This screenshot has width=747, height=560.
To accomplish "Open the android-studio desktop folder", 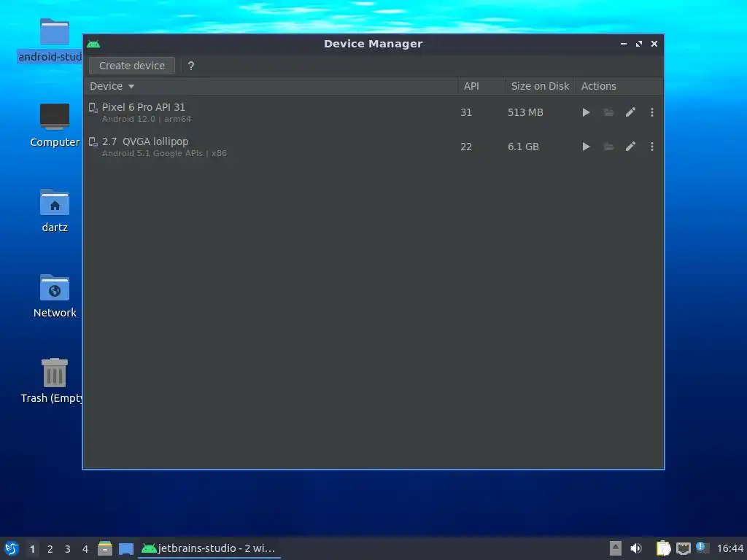I will (x=54, y=32).
